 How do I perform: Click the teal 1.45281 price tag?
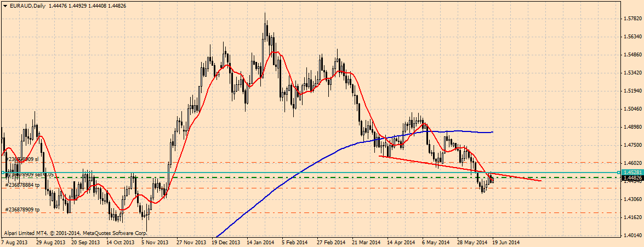click(x=632, y=173)
